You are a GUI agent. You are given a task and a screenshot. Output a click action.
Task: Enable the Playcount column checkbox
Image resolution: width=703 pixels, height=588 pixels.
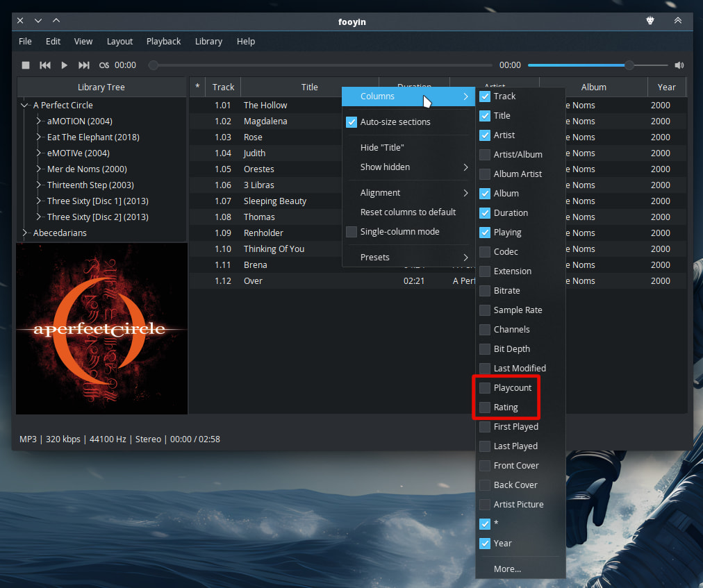pos(485,388)
